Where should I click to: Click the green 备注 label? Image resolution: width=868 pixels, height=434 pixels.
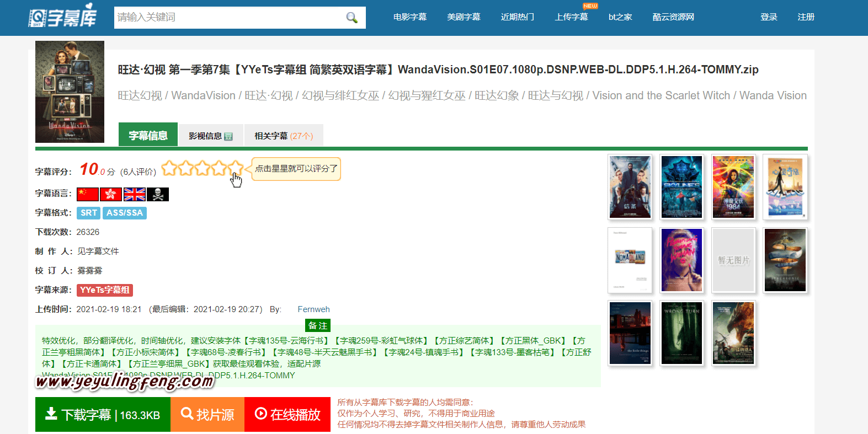pyautogui.click(x=318, y=325)
